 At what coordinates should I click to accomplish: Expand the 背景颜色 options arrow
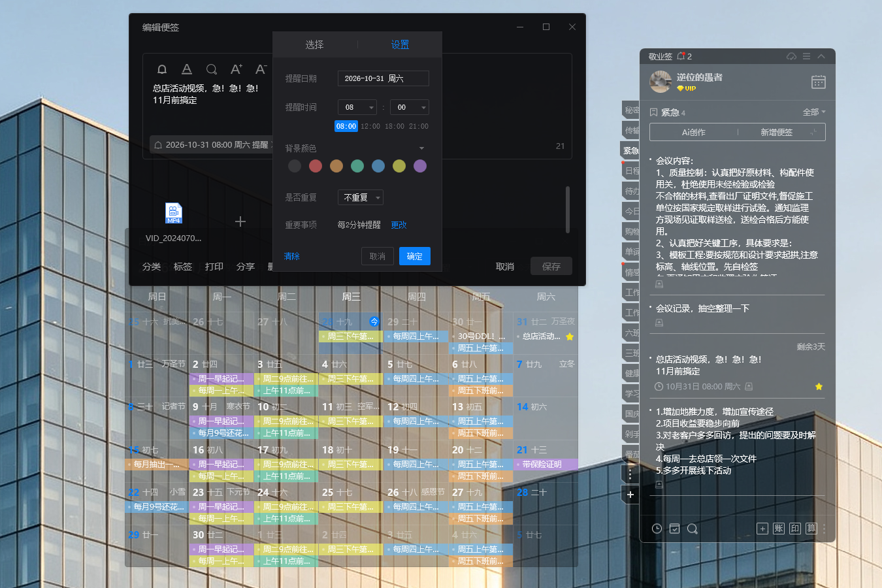(x=421, y=148)
